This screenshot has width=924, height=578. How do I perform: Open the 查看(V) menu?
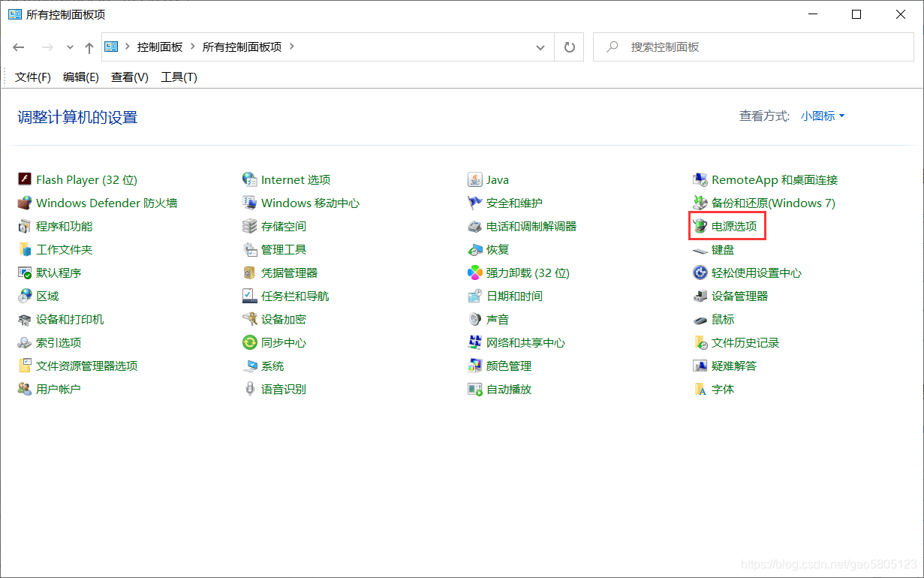130,77
